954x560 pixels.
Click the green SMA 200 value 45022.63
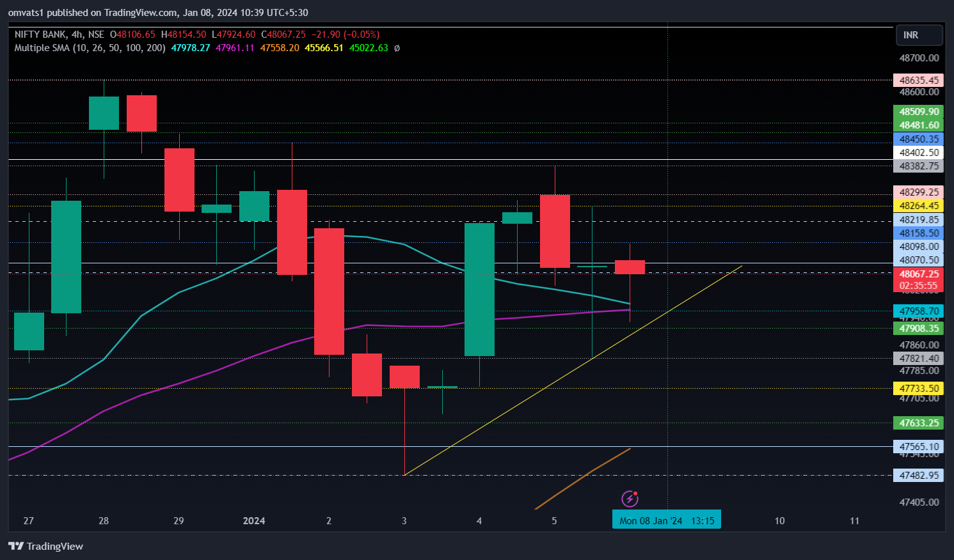369,48
